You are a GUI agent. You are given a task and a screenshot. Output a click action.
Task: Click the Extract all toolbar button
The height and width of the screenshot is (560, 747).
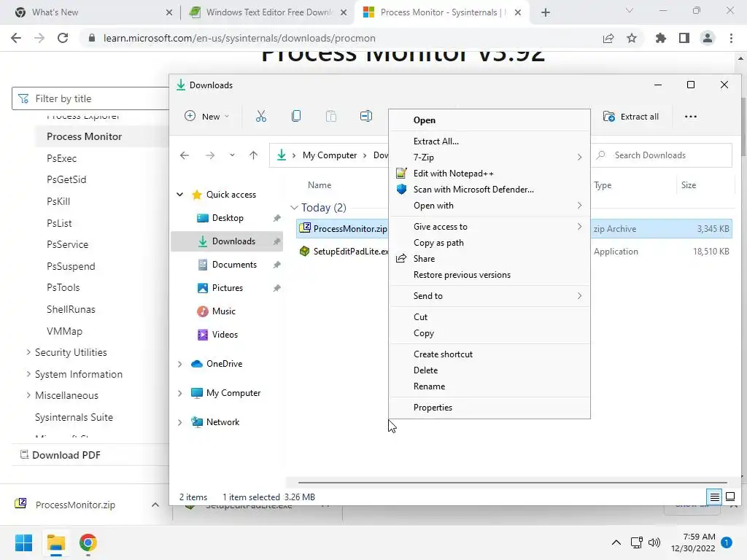pyautogui.click(x=631, y=116)
